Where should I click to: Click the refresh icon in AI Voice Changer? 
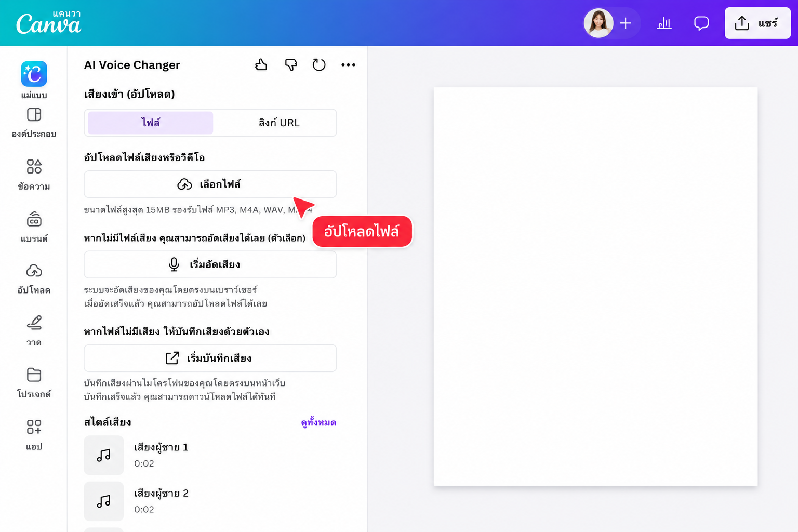pyautogui.click(x=319, y=65)
